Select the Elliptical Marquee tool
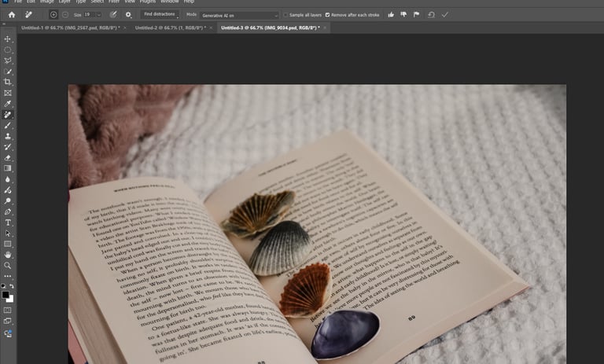Viewport: 604px width, 364px height. pyautogui.click(x=7, y=50)
